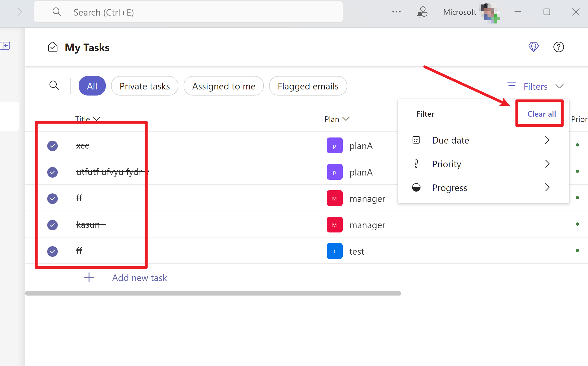This screenshot has height=366, width=588.
Task: Click the Clear all link
Action: pyautogui.click(x=542, y=114)
